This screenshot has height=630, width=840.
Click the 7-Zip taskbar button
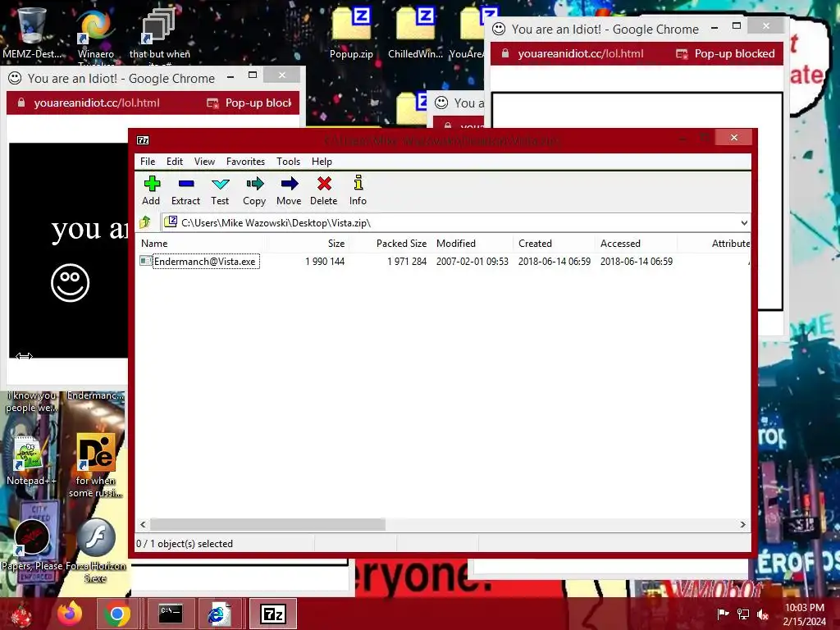pyautogui.click(x=272, y=614)
